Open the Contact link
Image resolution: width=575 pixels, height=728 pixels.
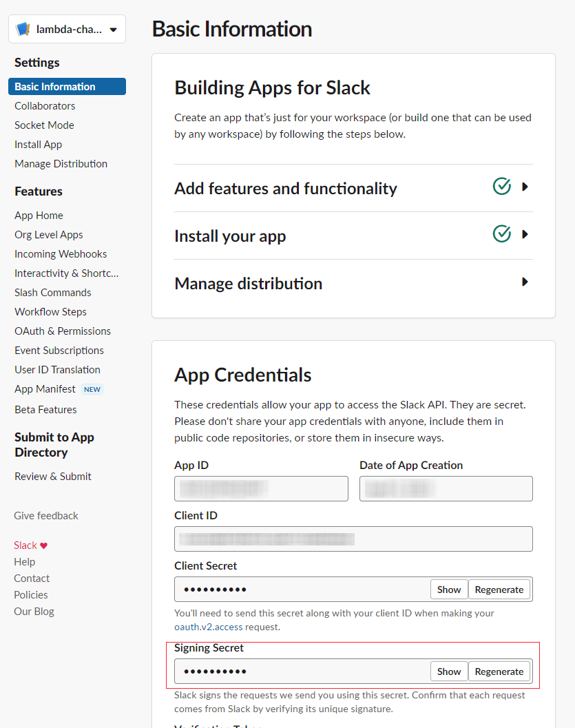(x=32, y=579)
